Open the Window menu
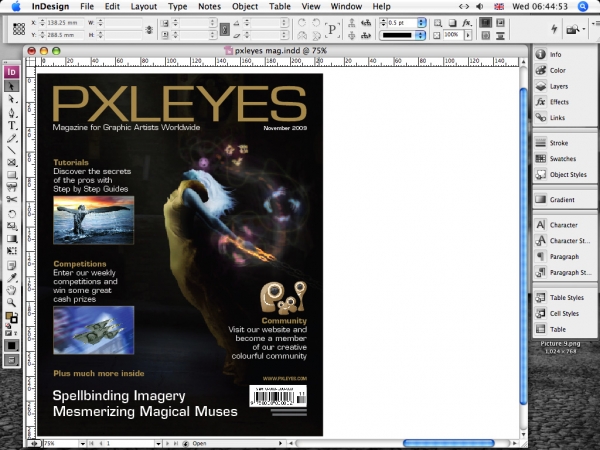The image size is (600, 450). [x=346, y=7]
